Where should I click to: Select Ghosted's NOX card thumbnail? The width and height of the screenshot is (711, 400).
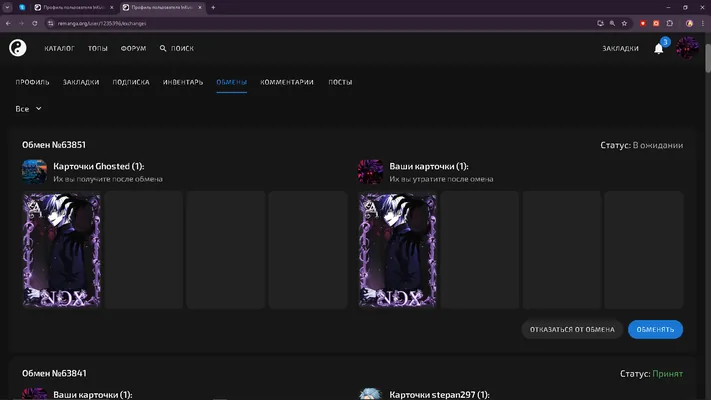pos(62,250)
